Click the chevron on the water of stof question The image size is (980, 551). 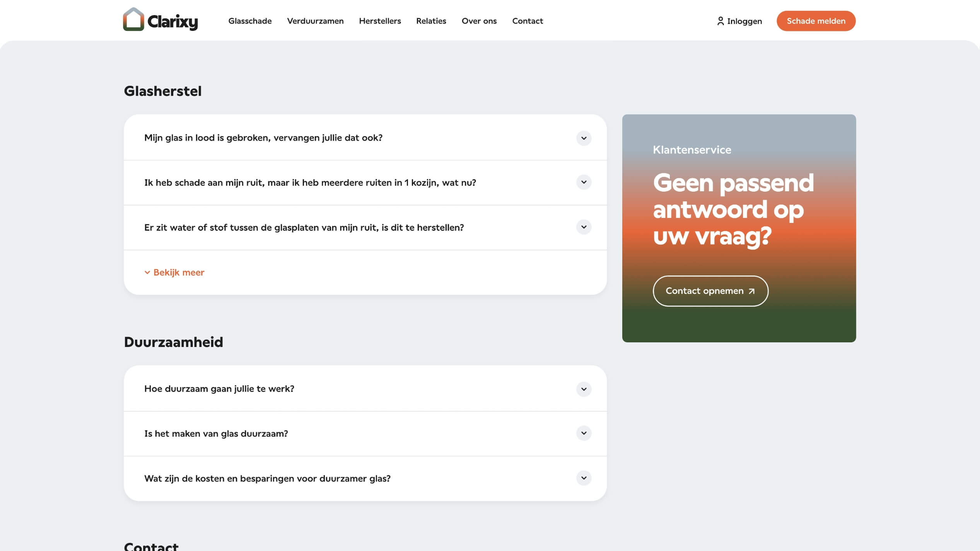pos(583,228)
